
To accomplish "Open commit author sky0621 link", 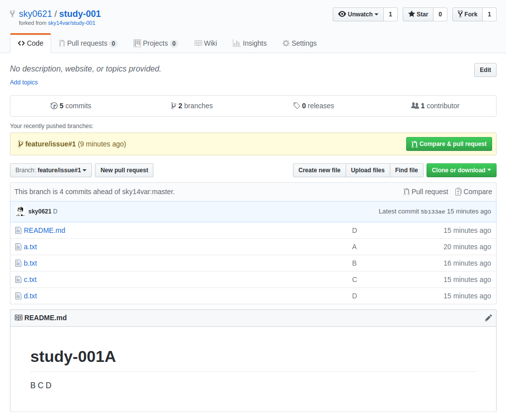I will pyautogui.click(x=40, y=211).
